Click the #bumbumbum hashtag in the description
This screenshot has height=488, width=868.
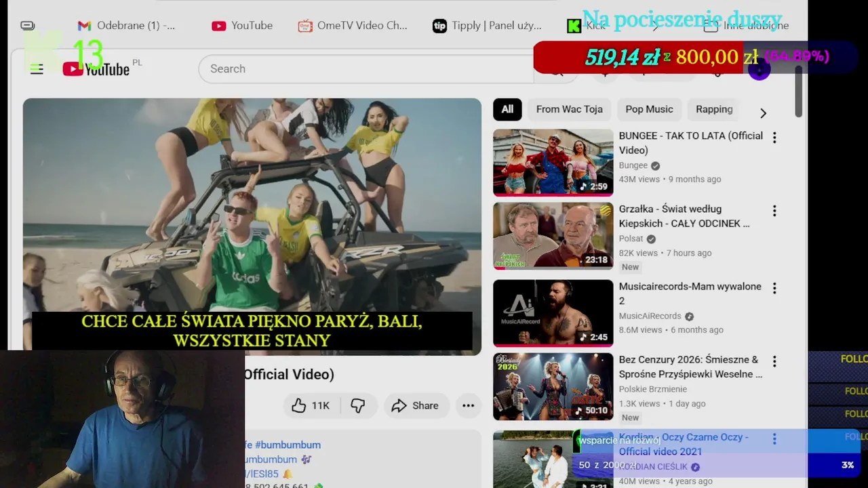(288, 445)
